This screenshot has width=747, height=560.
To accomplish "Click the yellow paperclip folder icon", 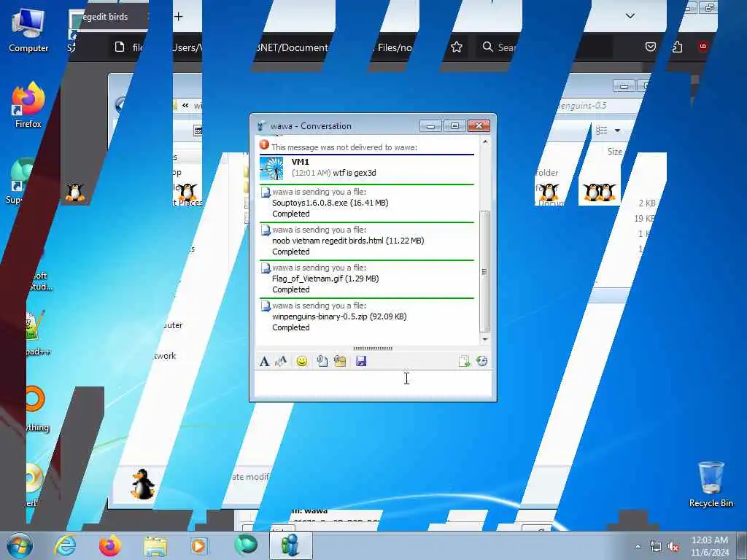I will [340, 362].
